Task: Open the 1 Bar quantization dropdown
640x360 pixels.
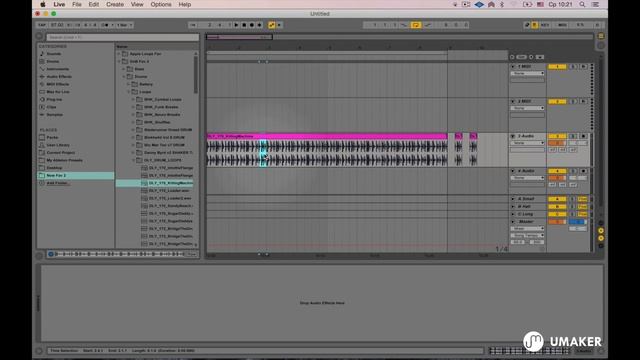Action: [x=124, y=25]
